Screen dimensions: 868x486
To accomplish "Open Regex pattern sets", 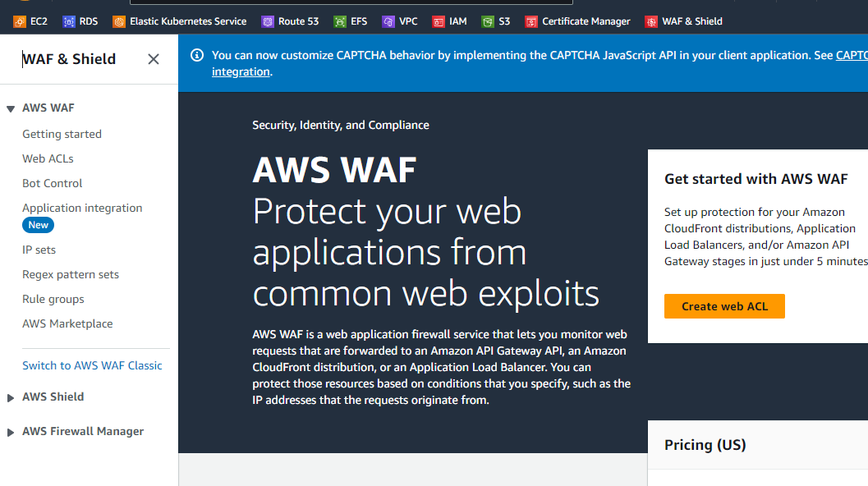I will coord(71,274).
